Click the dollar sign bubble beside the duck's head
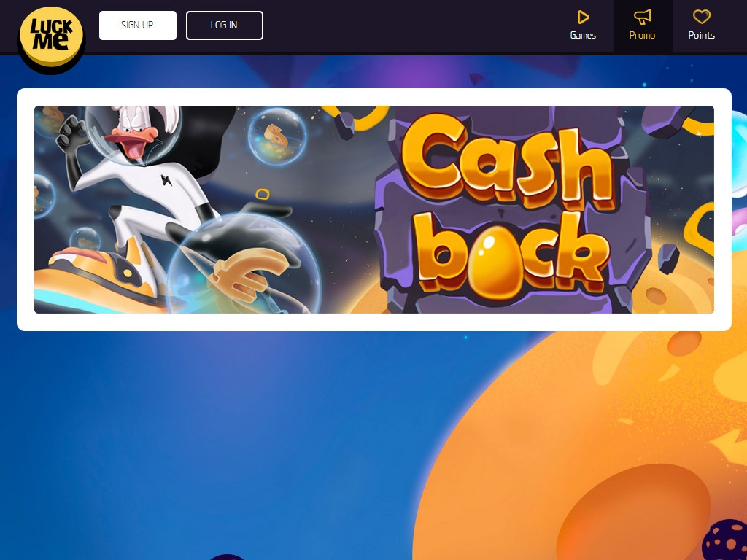This screenshot has width=747, height=560. [x=276, y=136]
